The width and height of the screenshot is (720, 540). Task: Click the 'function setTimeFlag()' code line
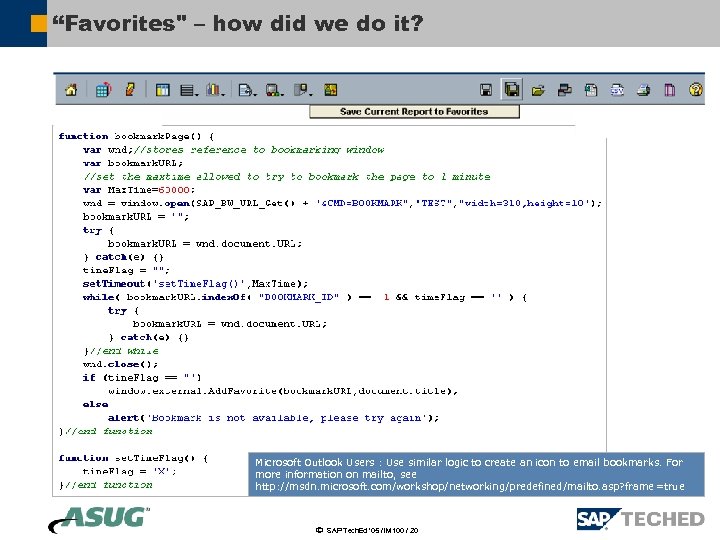tap(133, 458)
